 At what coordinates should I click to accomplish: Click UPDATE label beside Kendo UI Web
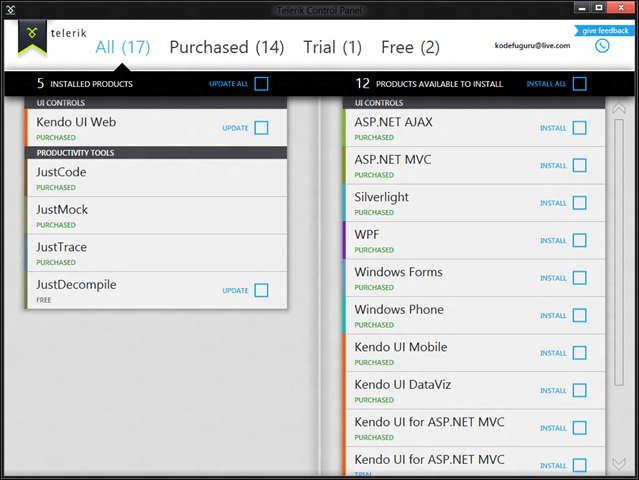tap(235, 128)
